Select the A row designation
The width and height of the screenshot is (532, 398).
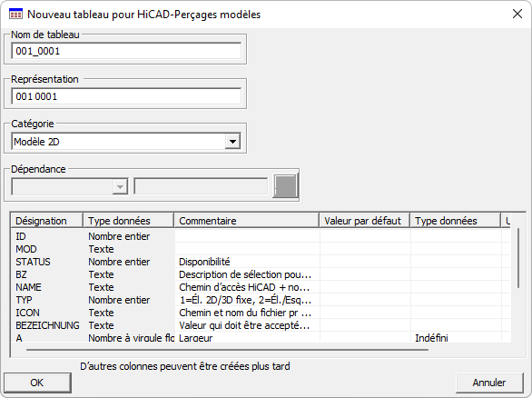click(19, 338)
